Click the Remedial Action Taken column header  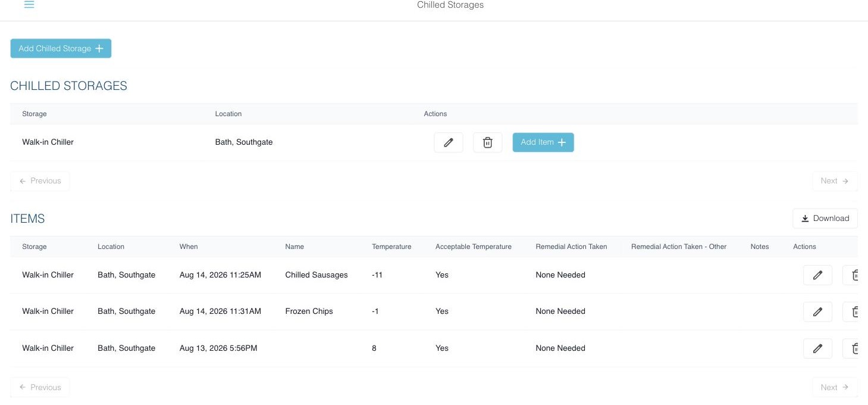coord(571,247)
